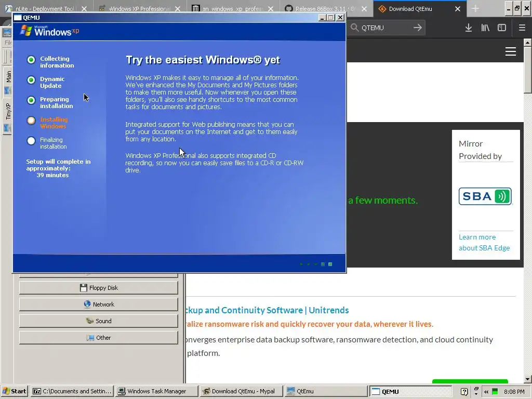Click the Installing Windows step indicator

pyautogui.click(x=31, y=121)
